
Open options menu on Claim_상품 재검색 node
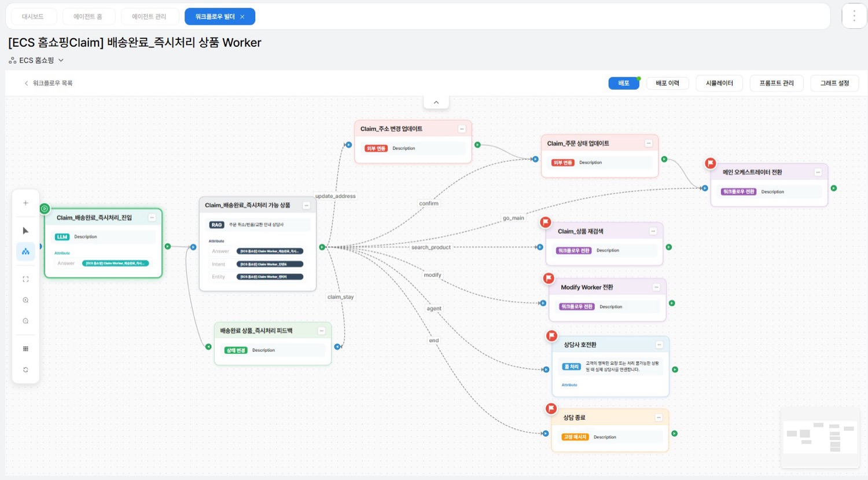[653, 231]
